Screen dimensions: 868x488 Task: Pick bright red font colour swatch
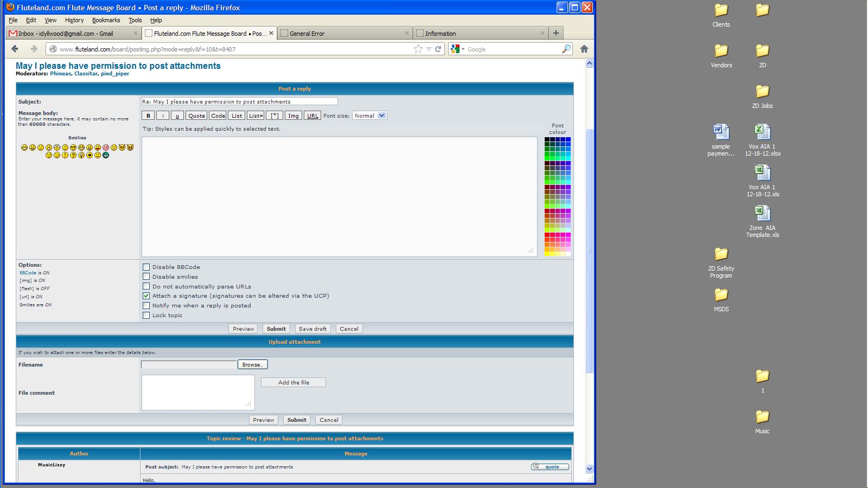tap(547, 235)
